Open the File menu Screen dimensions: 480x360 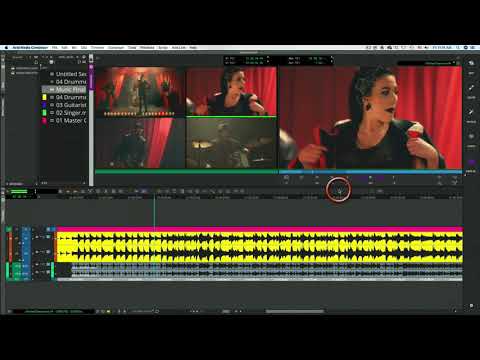tap(55, 48)
